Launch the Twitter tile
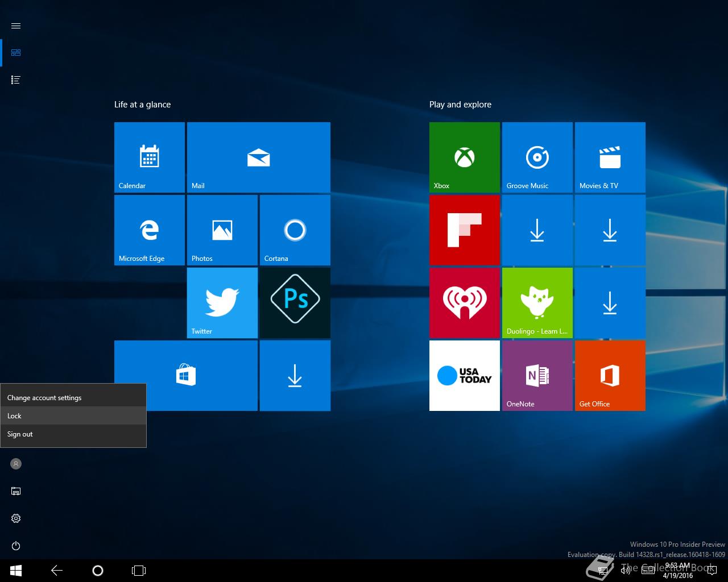The width and height of the screenshot is (728, 582). [222, 303]
